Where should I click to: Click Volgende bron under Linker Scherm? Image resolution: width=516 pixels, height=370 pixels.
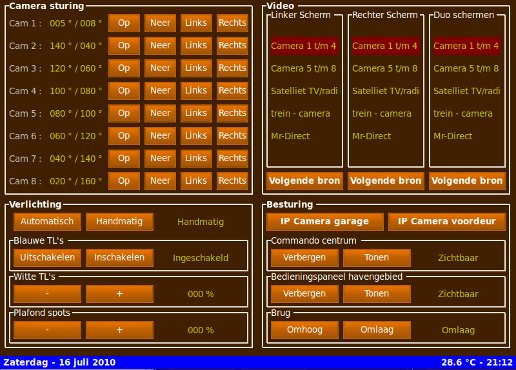(304, 181)
